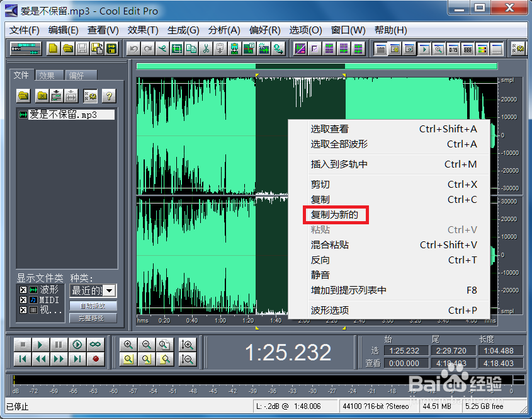This screenshot has width=532, height=419.
Task: Close file icon in the left file panel
Action: [42, 96]
